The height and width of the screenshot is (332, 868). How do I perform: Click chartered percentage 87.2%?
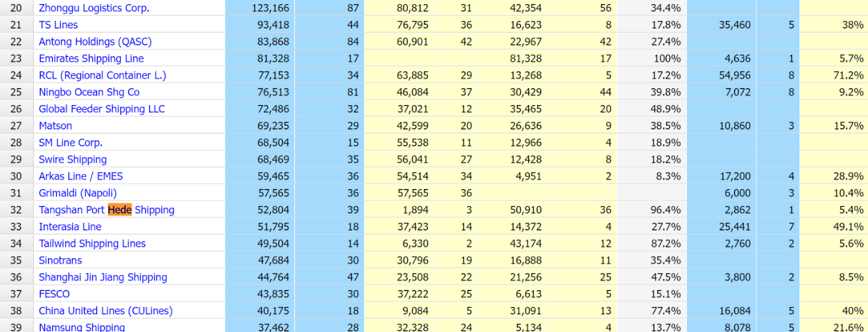click(x=666, y=244)
